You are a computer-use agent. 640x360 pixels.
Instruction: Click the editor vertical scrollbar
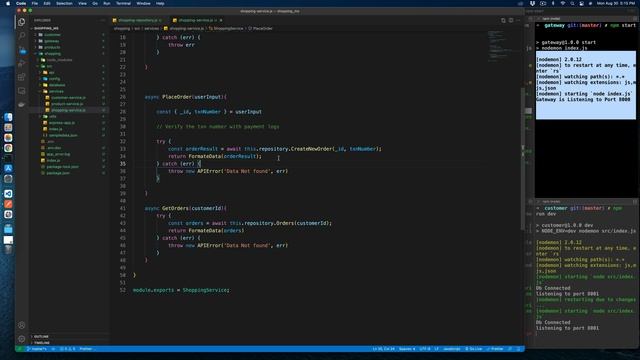point(522,159)
